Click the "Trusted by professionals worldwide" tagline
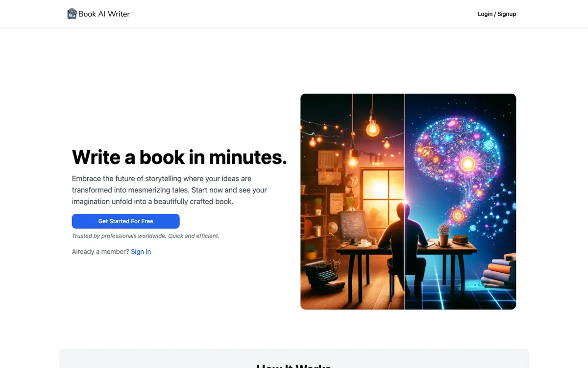 pyautogui.click(x=146, y=236)
